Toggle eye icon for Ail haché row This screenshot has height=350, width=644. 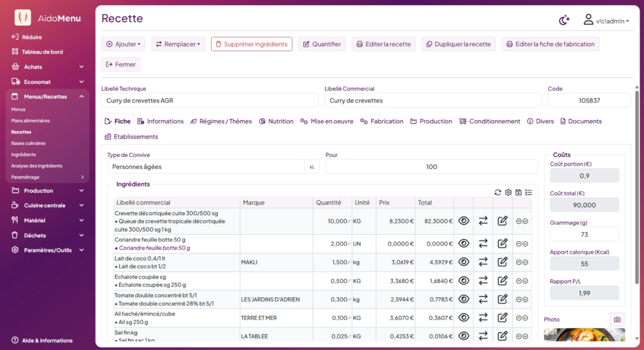pos(464,318)
